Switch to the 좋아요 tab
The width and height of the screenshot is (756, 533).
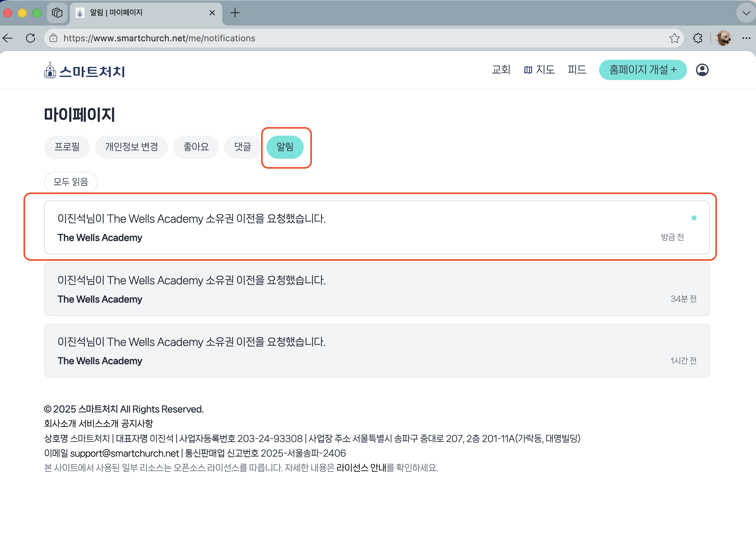click(196, 147)
